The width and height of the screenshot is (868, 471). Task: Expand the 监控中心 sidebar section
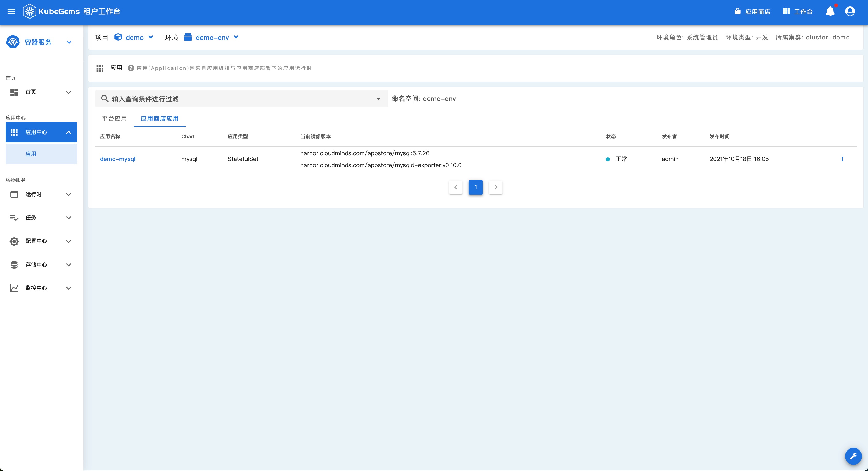(x=69, y=288)
